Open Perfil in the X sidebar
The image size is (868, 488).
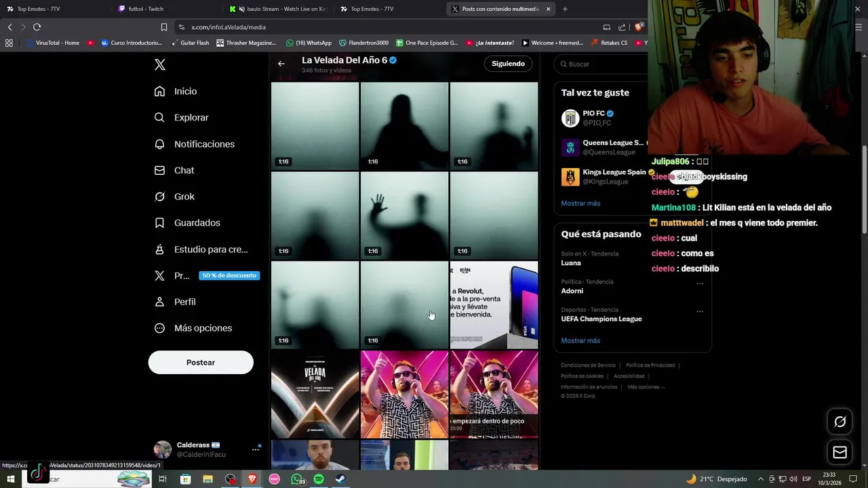coord(175,302)
